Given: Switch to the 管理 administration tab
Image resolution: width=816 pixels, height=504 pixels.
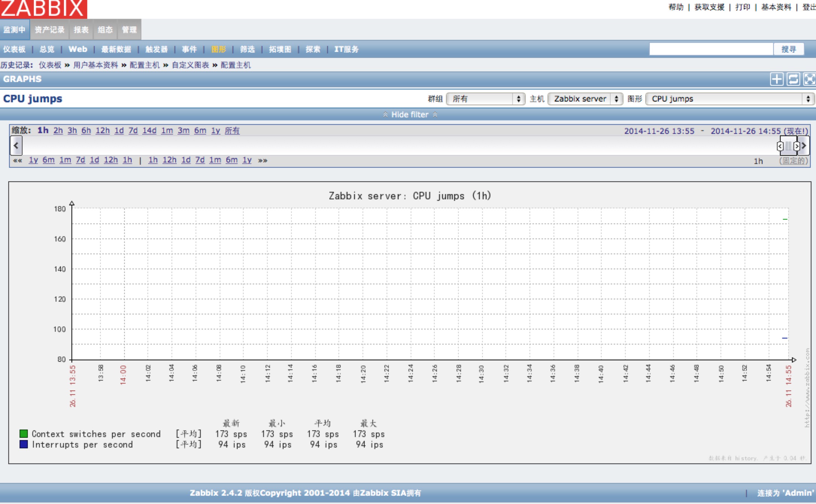Looking at the screenshot, I should click(129, 30).
